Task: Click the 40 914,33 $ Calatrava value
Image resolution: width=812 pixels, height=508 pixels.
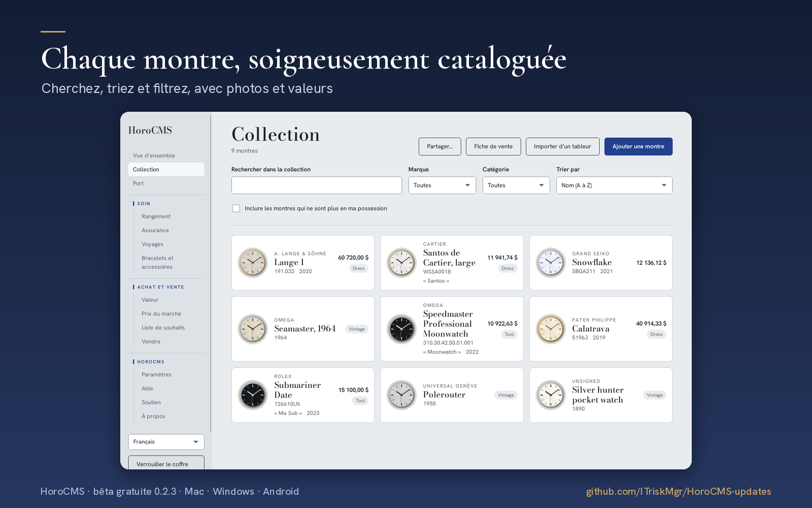Action: pyautogui.click(x=651, y=324)
